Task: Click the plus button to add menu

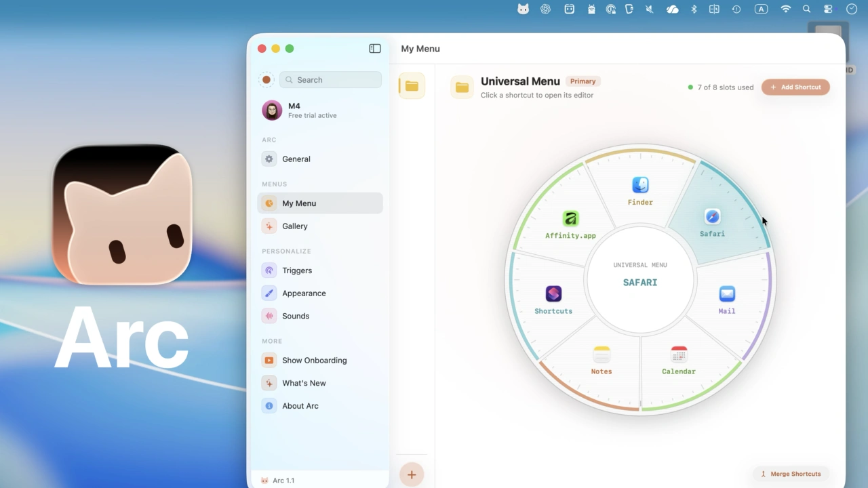Action: pos(412,474)
